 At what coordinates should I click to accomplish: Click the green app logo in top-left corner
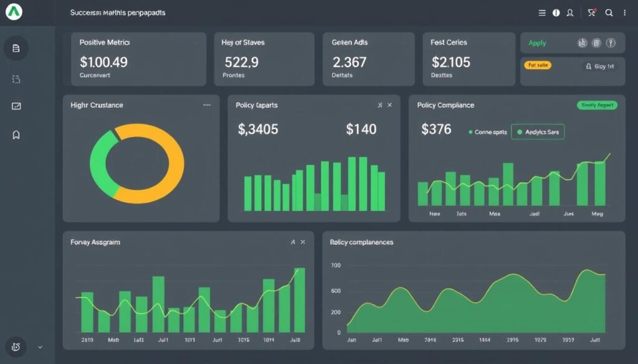pyautogui.click(x=14, y=12)
